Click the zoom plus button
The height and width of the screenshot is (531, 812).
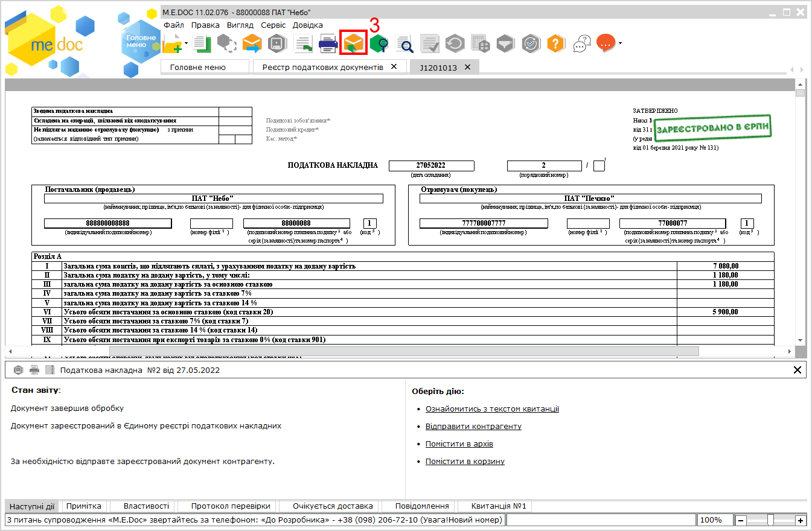pyautogui.click(x=801, y=520)
